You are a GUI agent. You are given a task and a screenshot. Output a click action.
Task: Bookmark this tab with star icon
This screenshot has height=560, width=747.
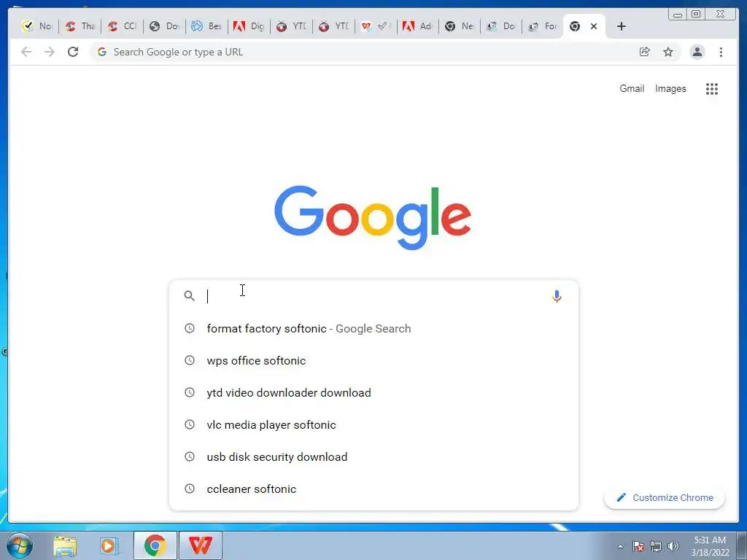pyautogui.click(x=668, y=52)
